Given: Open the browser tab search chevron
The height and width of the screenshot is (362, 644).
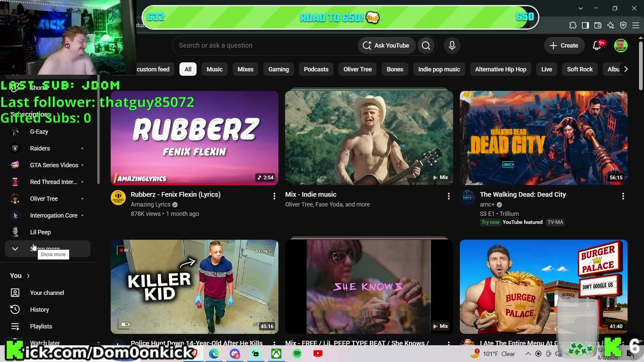Looking at the screenshot, I should tap(581, 9).
